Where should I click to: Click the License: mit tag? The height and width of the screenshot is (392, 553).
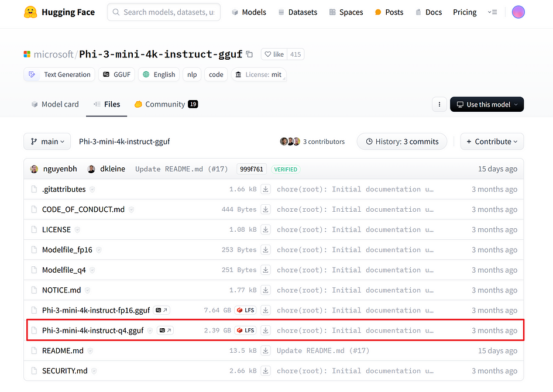(x=259, y=74)
